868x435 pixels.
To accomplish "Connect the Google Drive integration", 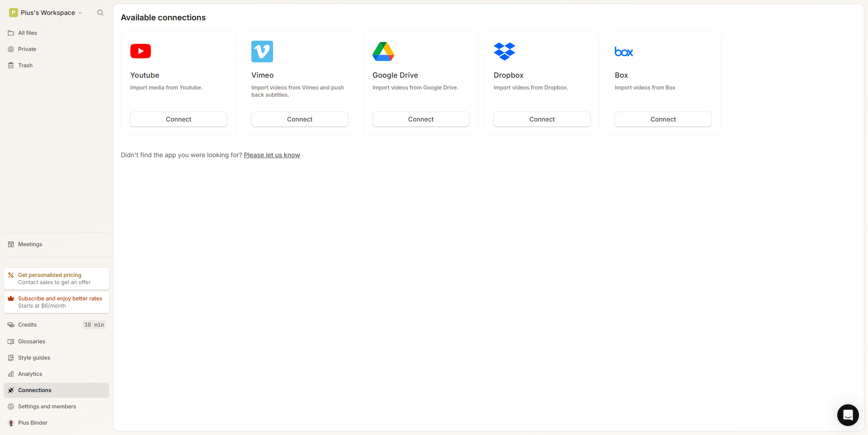I will click(x=421, y=119).
